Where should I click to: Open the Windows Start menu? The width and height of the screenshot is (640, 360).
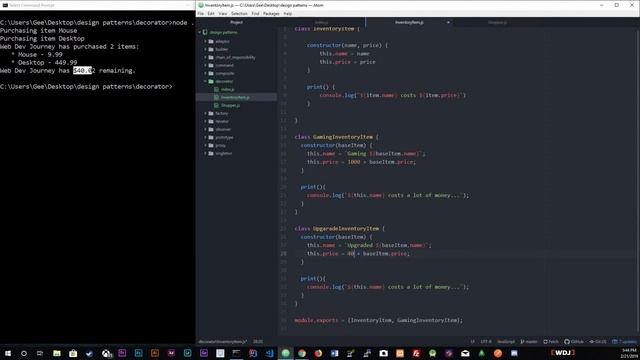[8, 353]
